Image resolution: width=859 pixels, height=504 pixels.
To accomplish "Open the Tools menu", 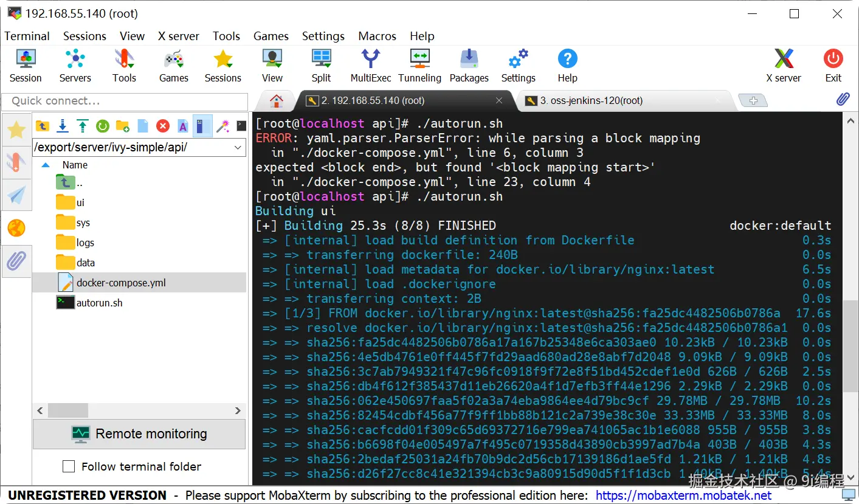I will click(226, 36).
